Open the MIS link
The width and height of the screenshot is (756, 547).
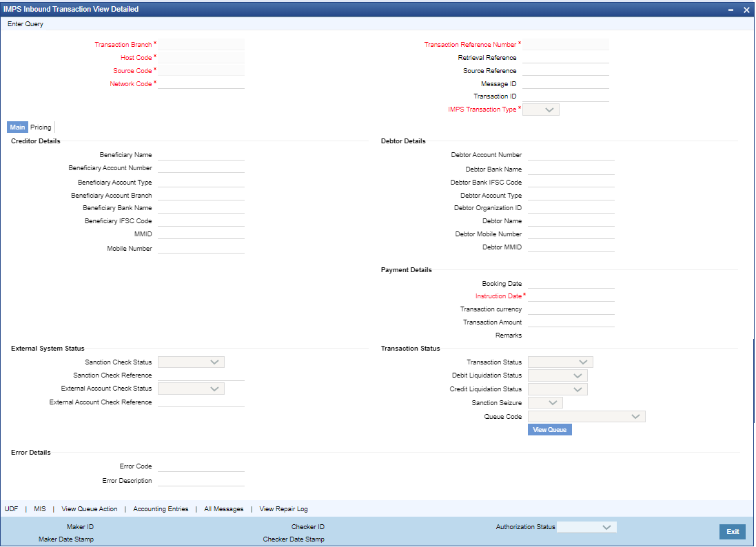[40, 509]
